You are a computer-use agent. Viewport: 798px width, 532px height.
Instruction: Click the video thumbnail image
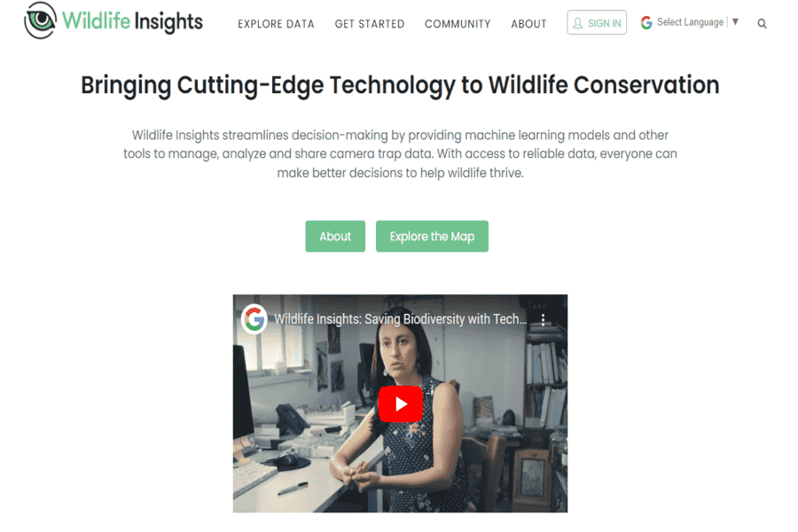coord(400,403)
